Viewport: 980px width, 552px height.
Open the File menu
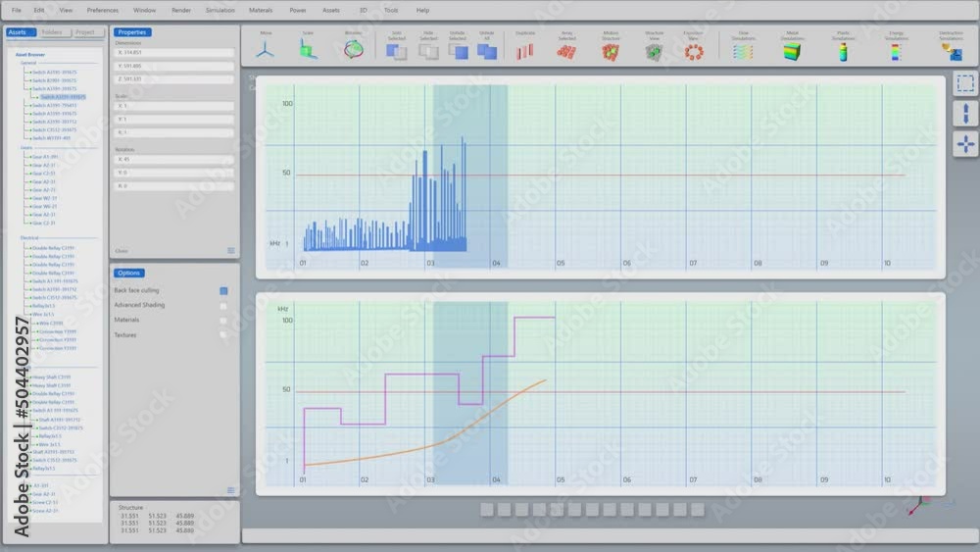point(17,10)
